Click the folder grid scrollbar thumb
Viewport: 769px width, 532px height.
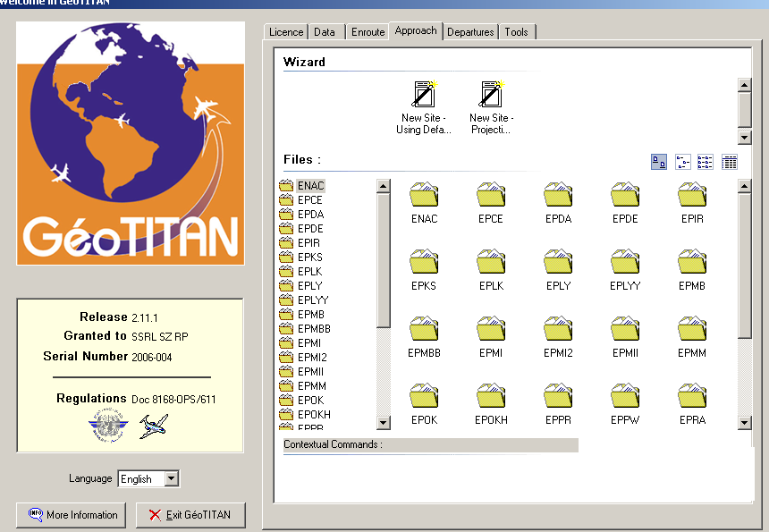(x=745, y=266)
